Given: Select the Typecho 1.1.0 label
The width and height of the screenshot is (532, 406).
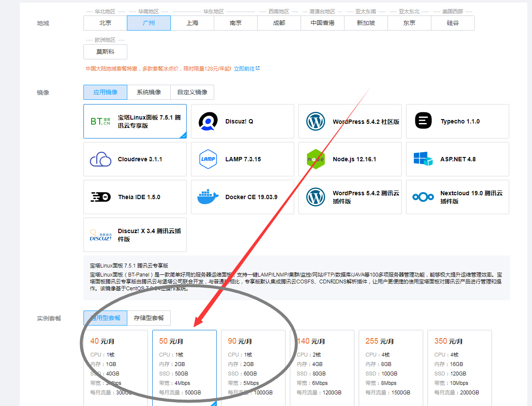Looking at the screenshot, I should tap(460, 122).
